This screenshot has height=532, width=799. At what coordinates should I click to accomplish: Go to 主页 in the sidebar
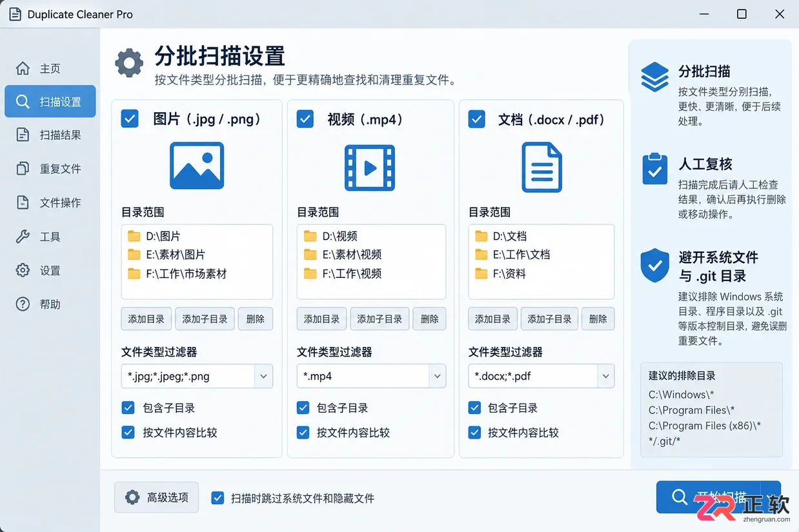50,68
